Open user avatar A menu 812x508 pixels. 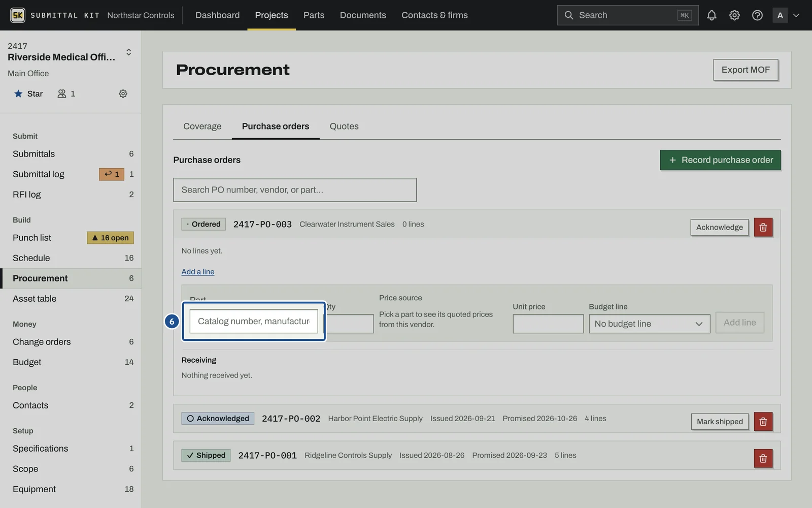pyautogui.click(x=780, y=15)
